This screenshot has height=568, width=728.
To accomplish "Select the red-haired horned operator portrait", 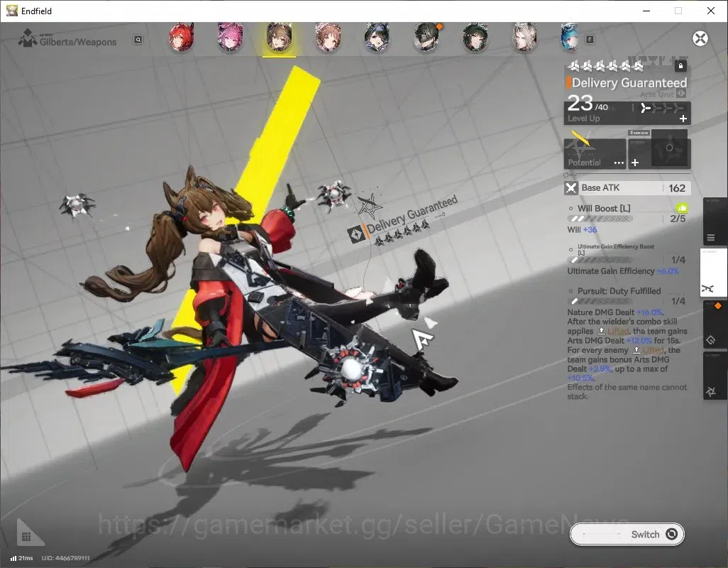I will click(181, 37).
